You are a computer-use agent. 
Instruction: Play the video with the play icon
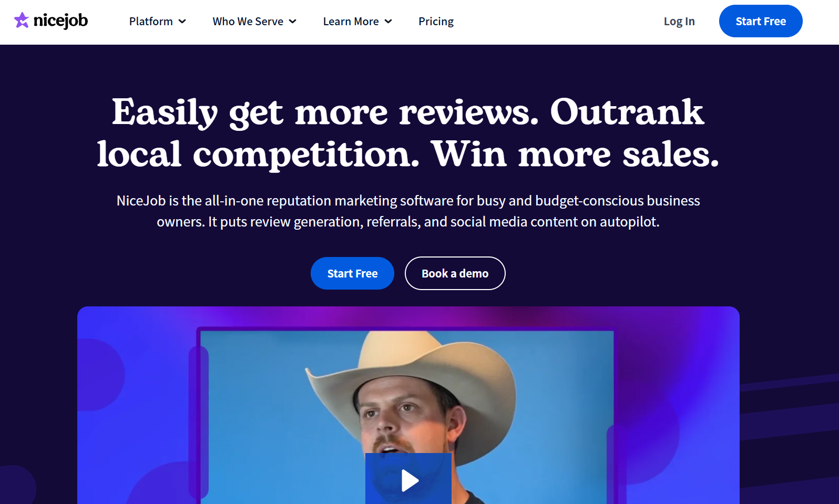coord(408,479)
